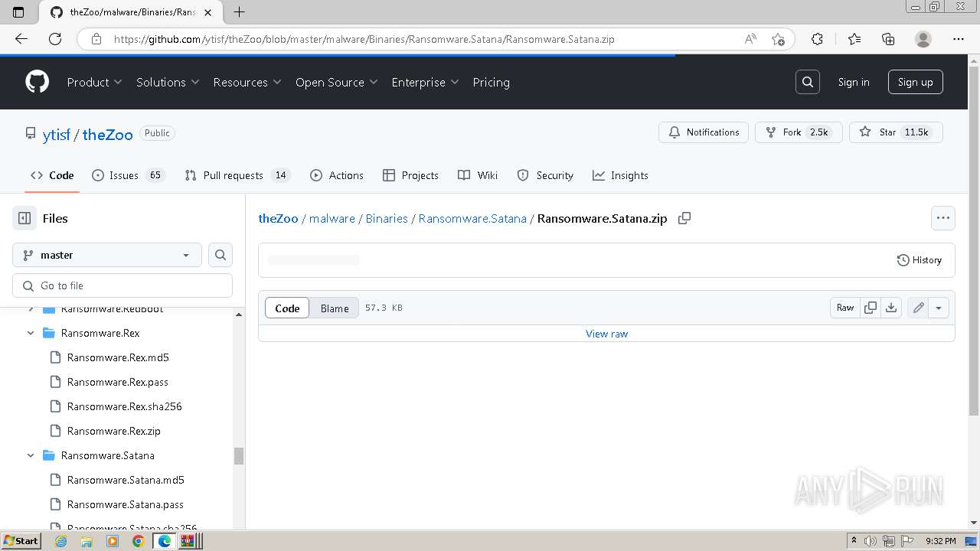980x551 pixels.
Task: Select Ransomware.Satana.pass in file tree
Action: [126, 504]
